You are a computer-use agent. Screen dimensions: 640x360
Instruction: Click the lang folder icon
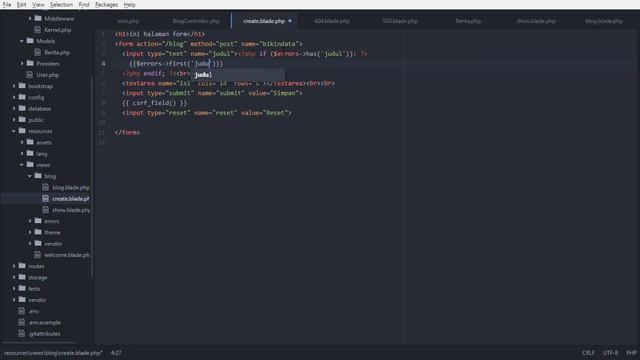coord(30,153)
